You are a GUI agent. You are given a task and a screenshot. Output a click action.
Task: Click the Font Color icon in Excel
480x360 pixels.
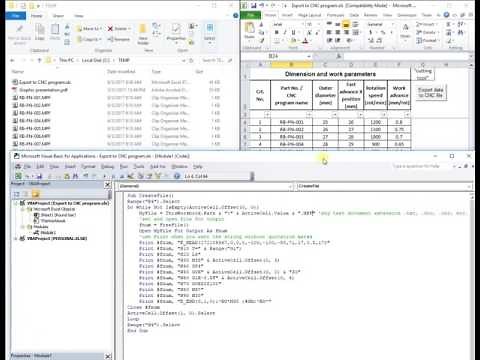pos(305,40)
